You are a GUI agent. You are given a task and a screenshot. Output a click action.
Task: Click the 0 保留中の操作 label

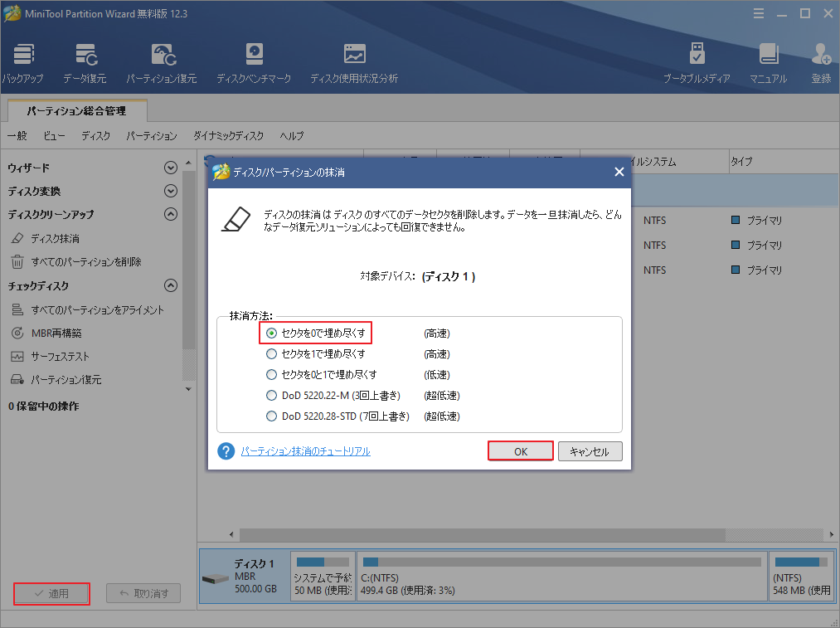43,406
